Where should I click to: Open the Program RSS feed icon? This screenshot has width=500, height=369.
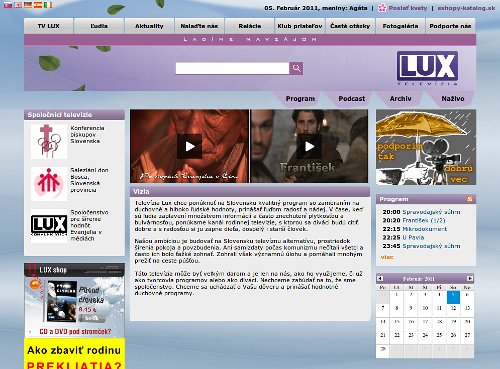click(470, 199)
